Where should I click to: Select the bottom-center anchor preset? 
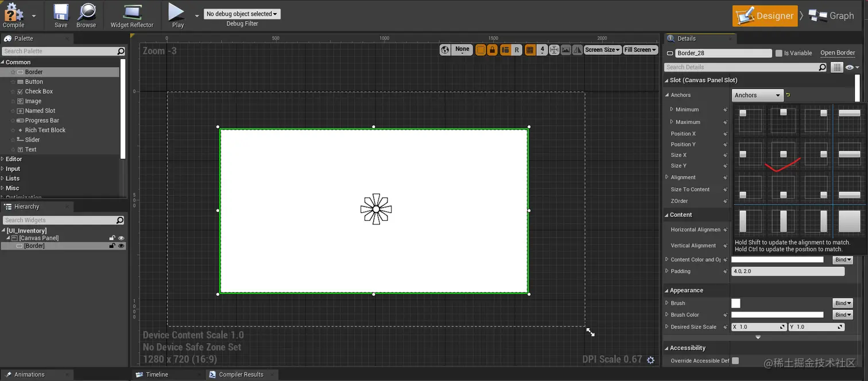[x=784, y=187]
